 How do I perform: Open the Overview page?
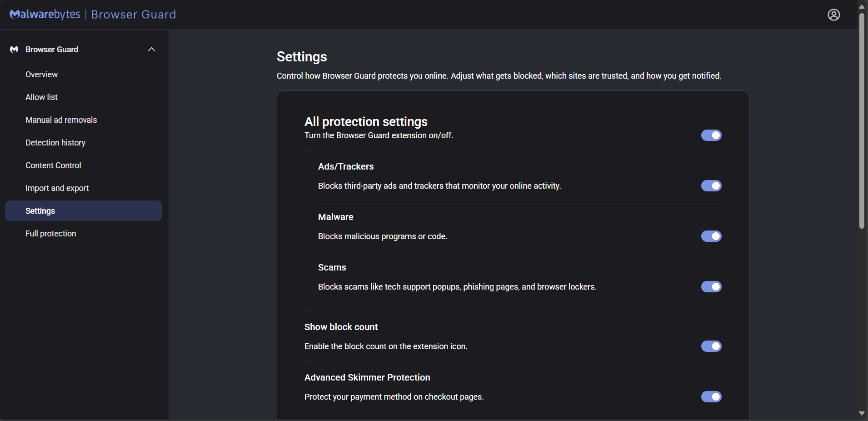pyautogui.click(x=41, y=75)
